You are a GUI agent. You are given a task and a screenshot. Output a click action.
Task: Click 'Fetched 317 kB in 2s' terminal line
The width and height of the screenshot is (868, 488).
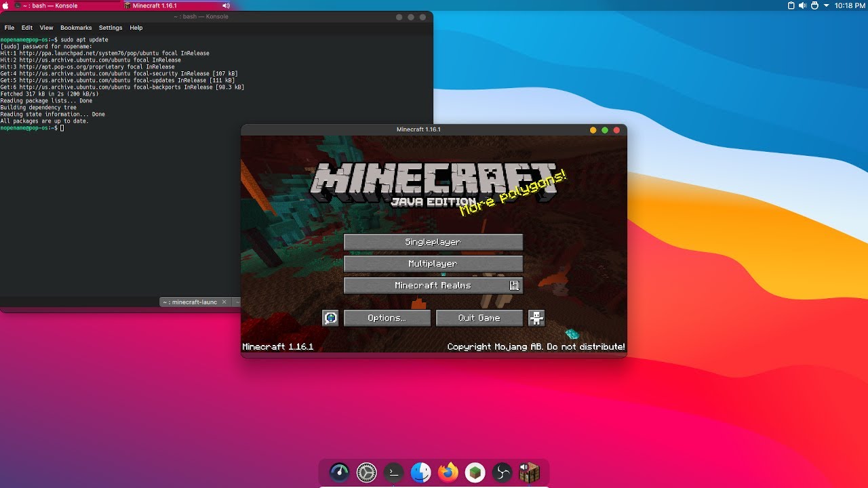[x=50, y=94]
